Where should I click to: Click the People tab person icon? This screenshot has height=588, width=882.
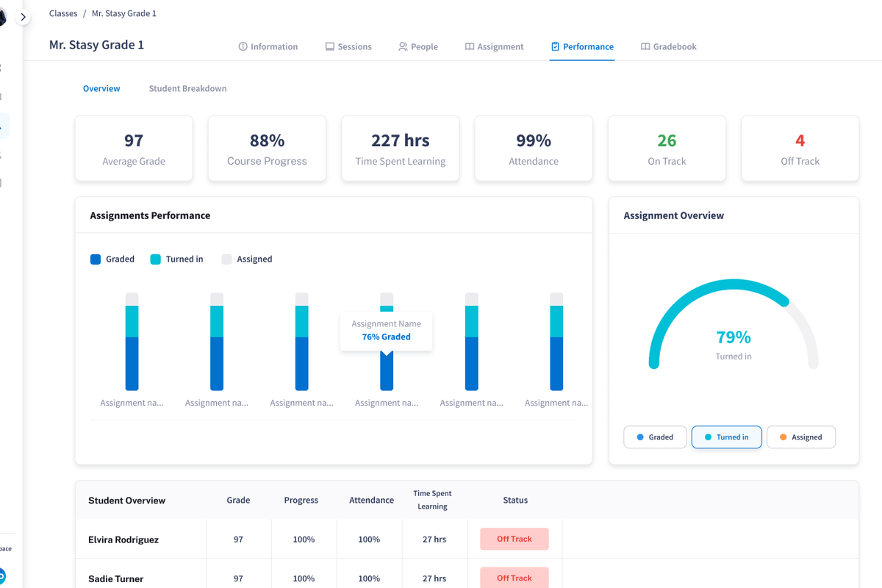(403, 46)
